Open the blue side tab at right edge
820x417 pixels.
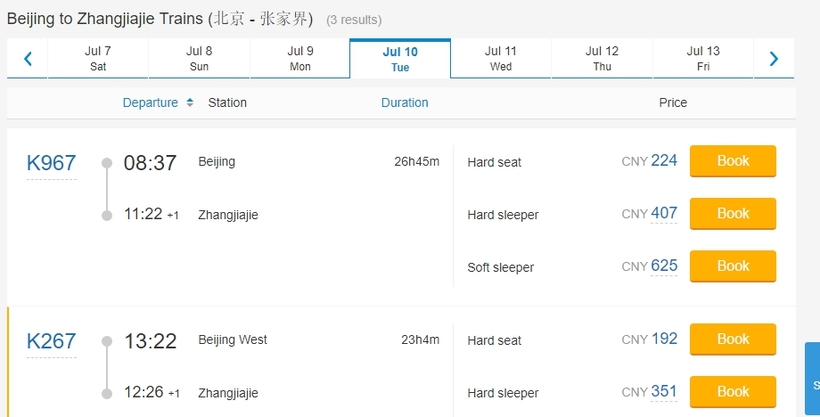pyautogui.click(x=812, y=379)
